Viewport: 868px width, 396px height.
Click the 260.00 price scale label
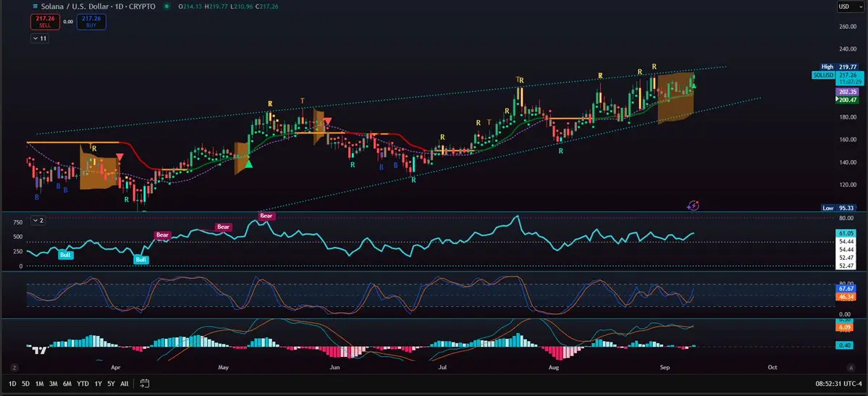tap(847, 27)
